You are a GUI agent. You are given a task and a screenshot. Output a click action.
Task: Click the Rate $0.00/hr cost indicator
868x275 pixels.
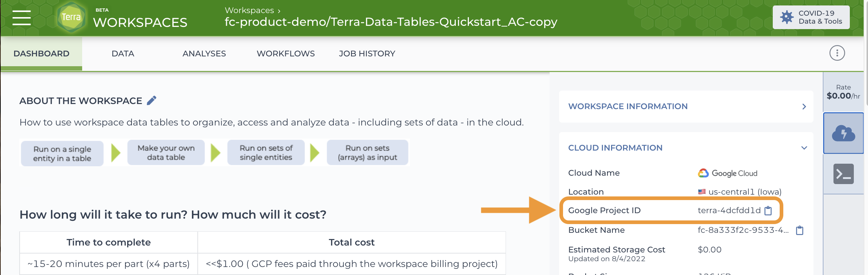point(843,92)
